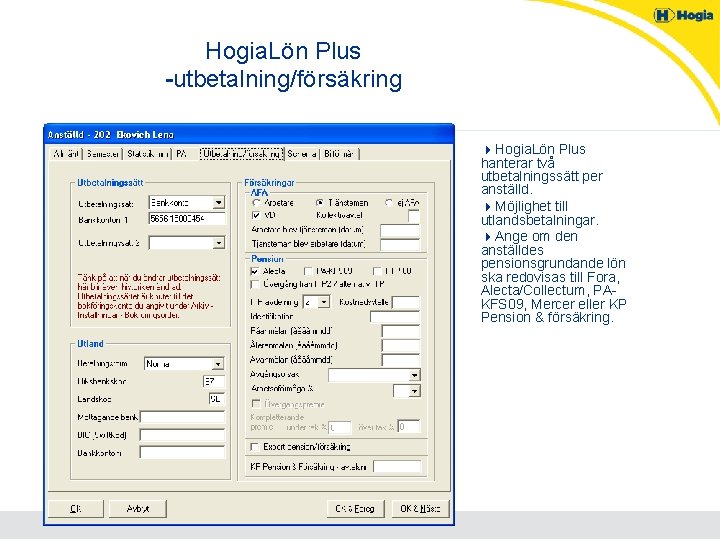This screenshot has width=720, height=540.
Task: Open the Arbetsförmåga % dropdown
Action: (x=414, y=391)
